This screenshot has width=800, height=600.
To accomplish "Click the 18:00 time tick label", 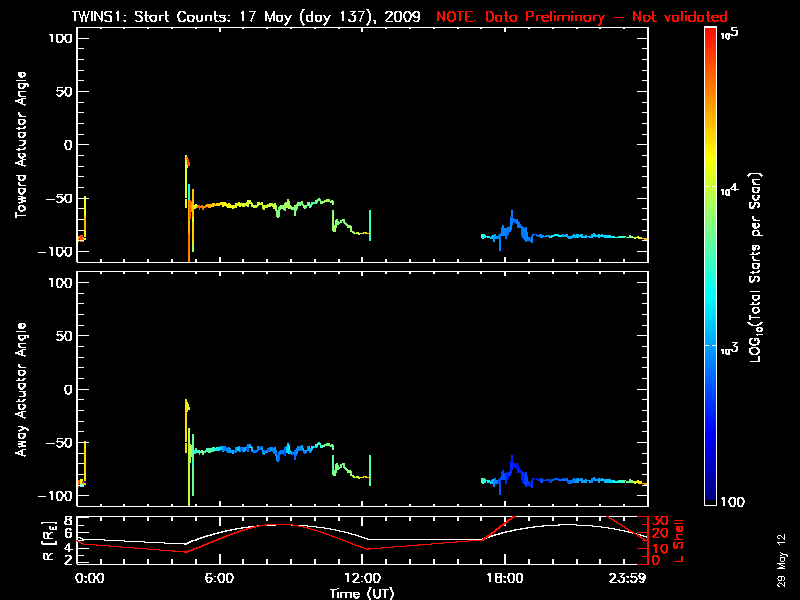I will tap(505, 578).
